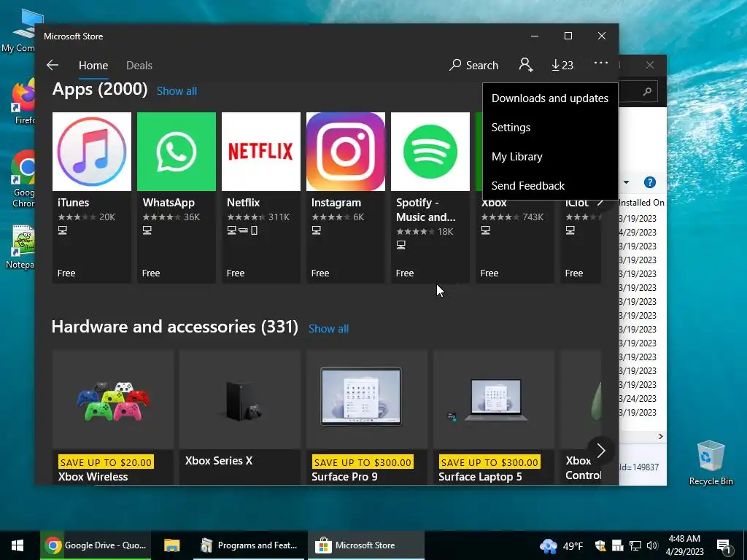The height and width of the screenshot is (560, 747).
Task: Open the network tray icon
Action: [x=635, y=545]
